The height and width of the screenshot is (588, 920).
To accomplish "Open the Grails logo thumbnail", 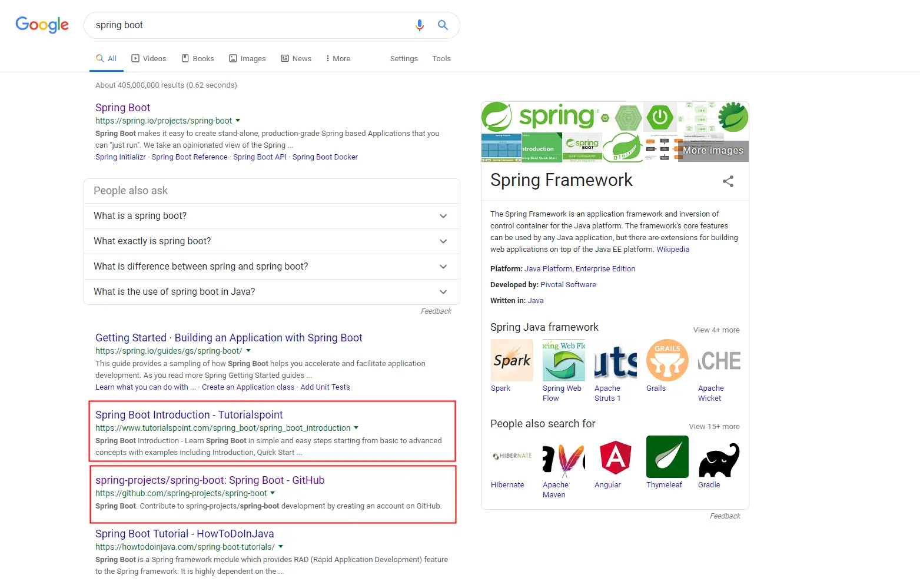I will point(667,360).
